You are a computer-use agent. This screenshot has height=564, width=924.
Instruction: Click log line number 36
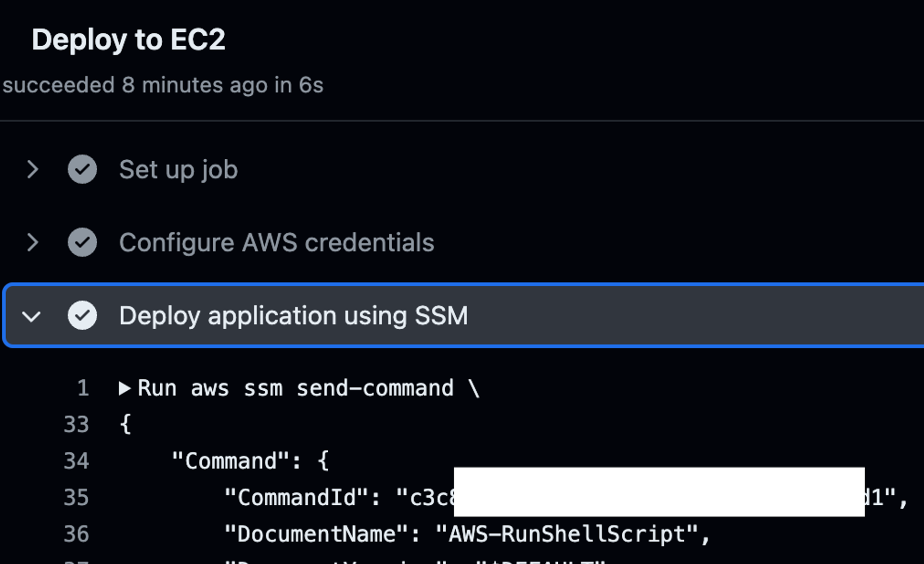(77, 534)
